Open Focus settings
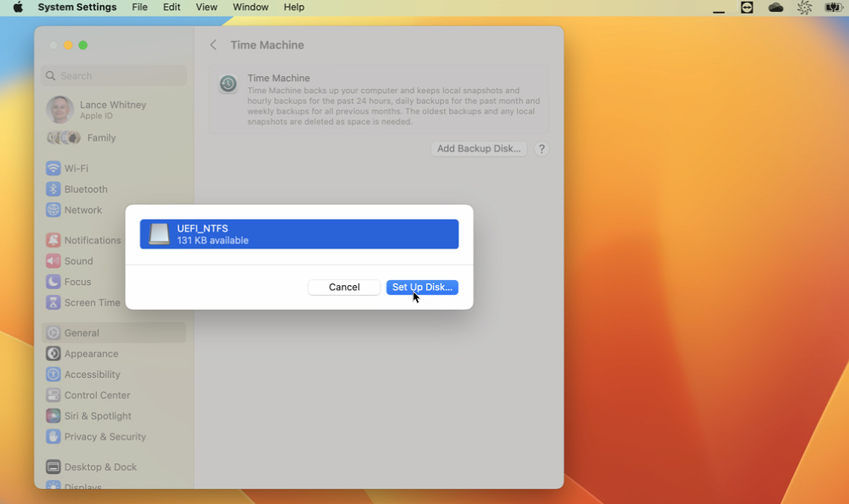The height and width of the screenshot is (504, 849). click(78, 281)
